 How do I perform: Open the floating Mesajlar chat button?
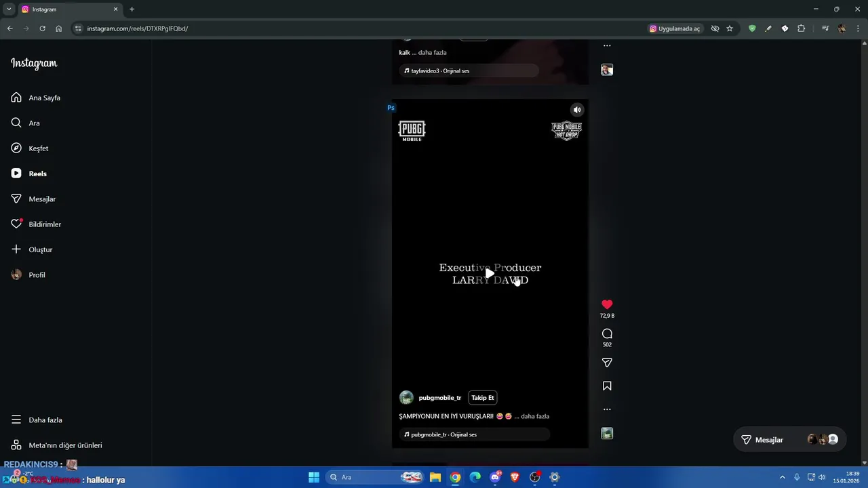click(789, 440)
